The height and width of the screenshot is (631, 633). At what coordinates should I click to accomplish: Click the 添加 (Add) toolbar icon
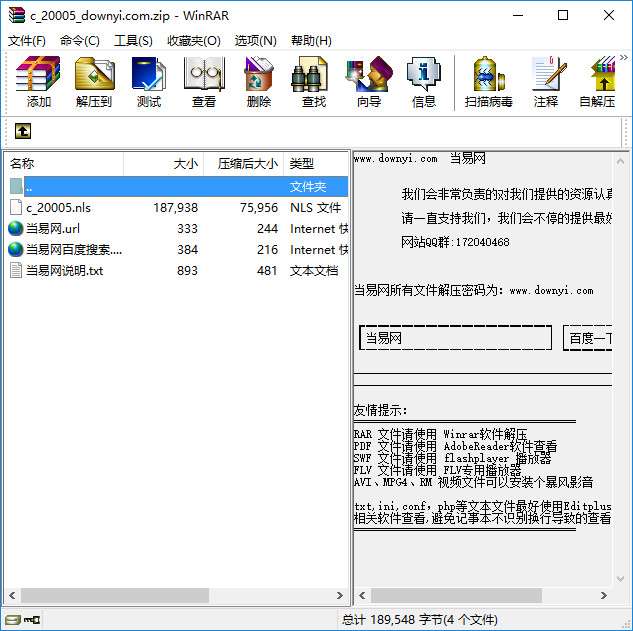(38, 82)
